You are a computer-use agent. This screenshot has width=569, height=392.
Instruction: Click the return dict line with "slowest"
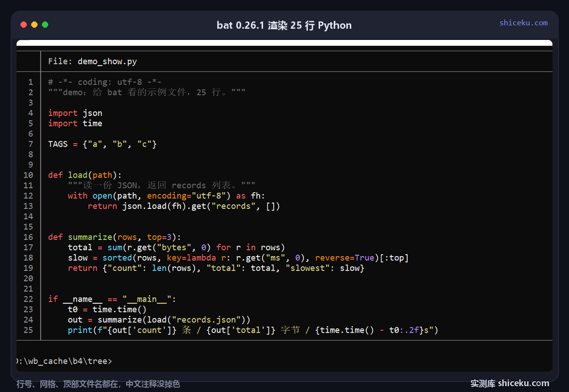point(216,268)
